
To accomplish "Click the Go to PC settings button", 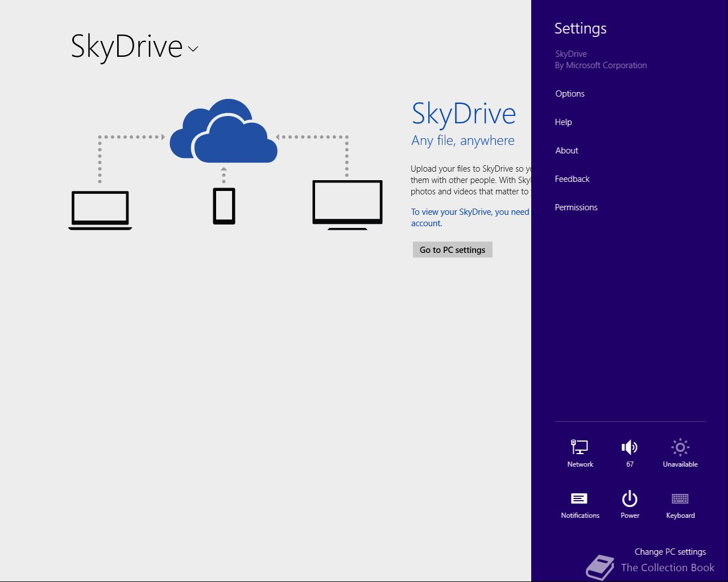I will [x=453, y=250].
